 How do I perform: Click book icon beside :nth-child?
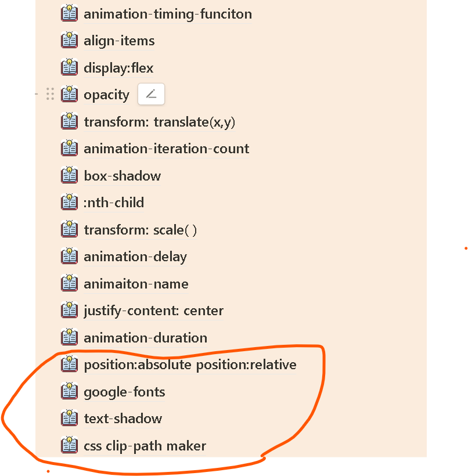coord(69,202)
